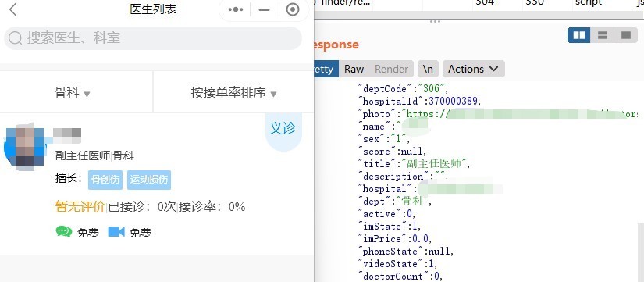This screenshot has height=282, width=644.
Task: Switch to the Raw response tab
Action: point(354,69)
